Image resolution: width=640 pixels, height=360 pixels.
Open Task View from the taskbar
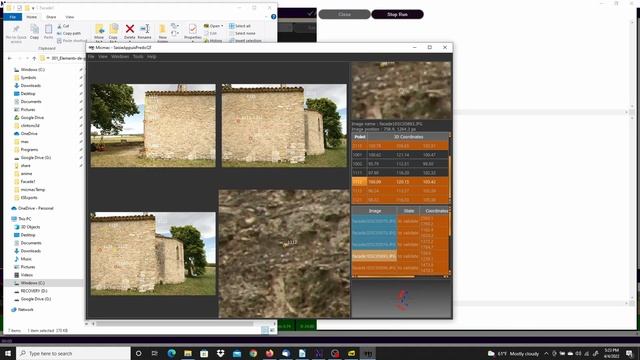click(155, 353)
